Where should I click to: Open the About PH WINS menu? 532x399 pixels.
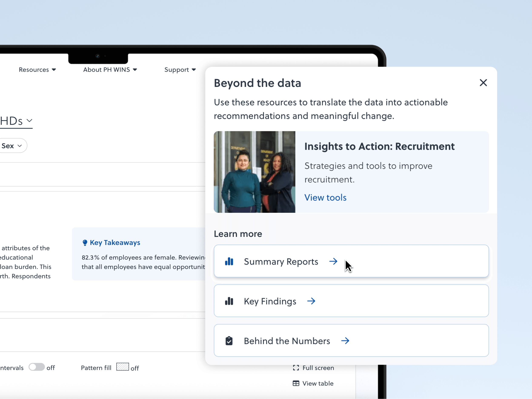(110, 70)
